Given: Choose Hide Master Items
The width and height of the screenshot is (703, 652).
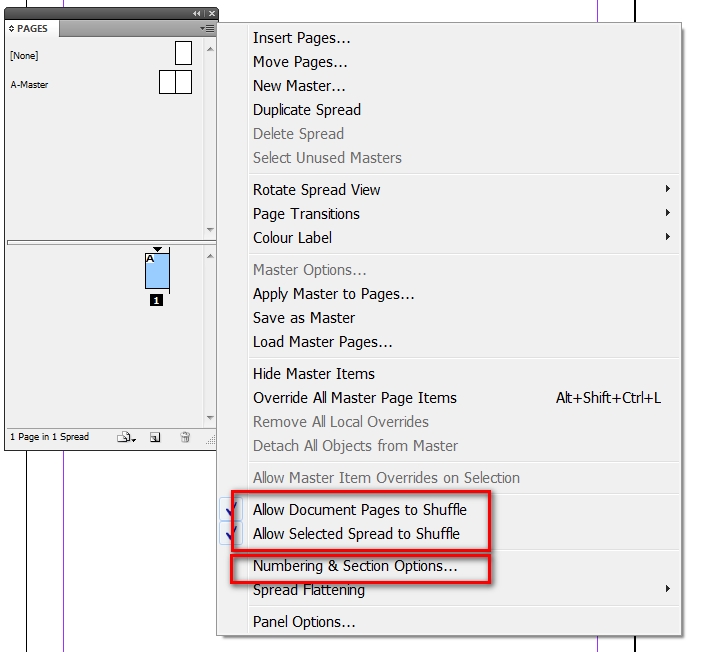Looking at the screenshot, I should (x=314, y=374).
